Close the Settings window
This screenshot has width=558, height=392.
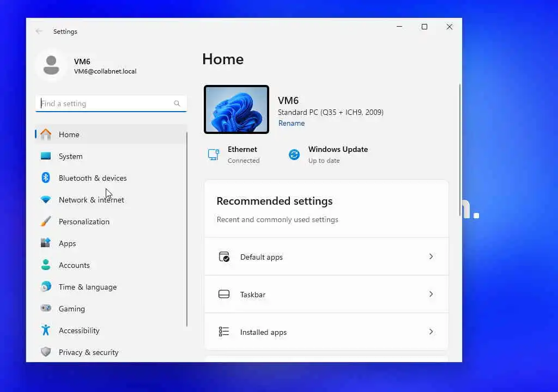(450, 27)
